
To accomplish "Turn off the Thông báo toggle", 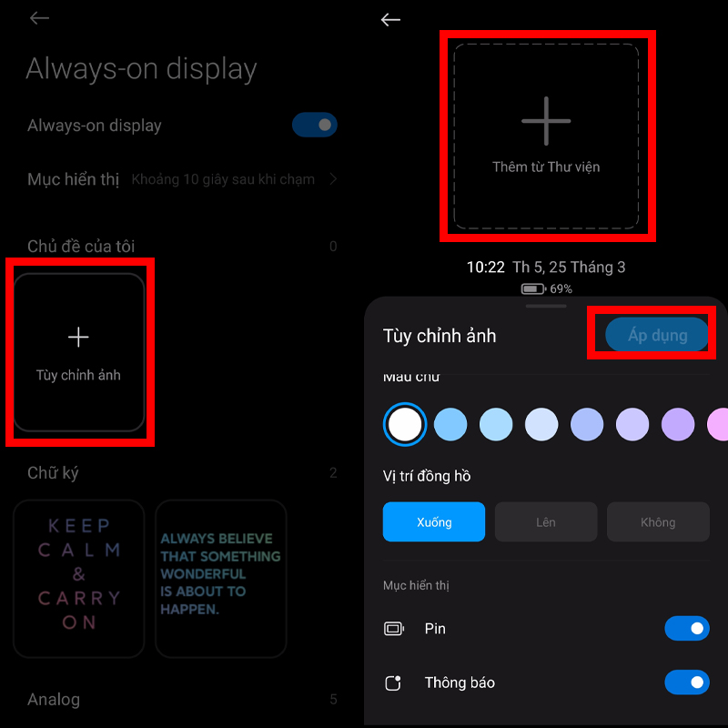I will click(687, 682).
